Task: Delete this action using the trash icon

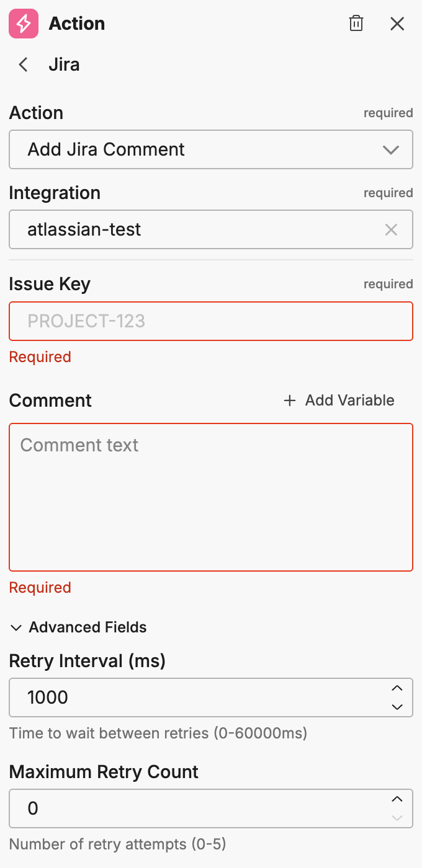Action: [356, 24]
